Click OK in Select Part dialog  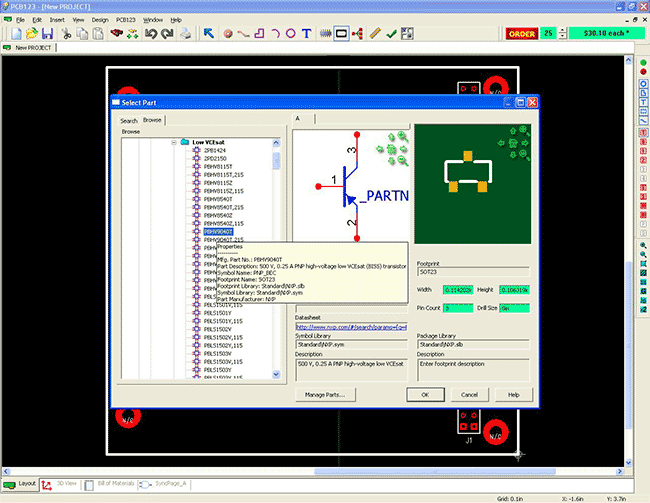point(425,394)
